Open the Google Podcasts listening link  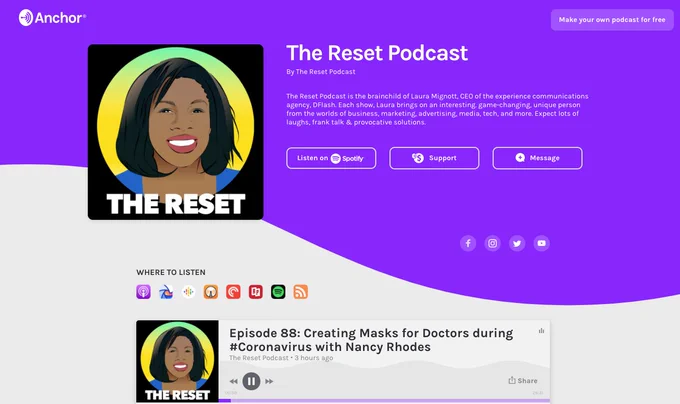point(188,292)
